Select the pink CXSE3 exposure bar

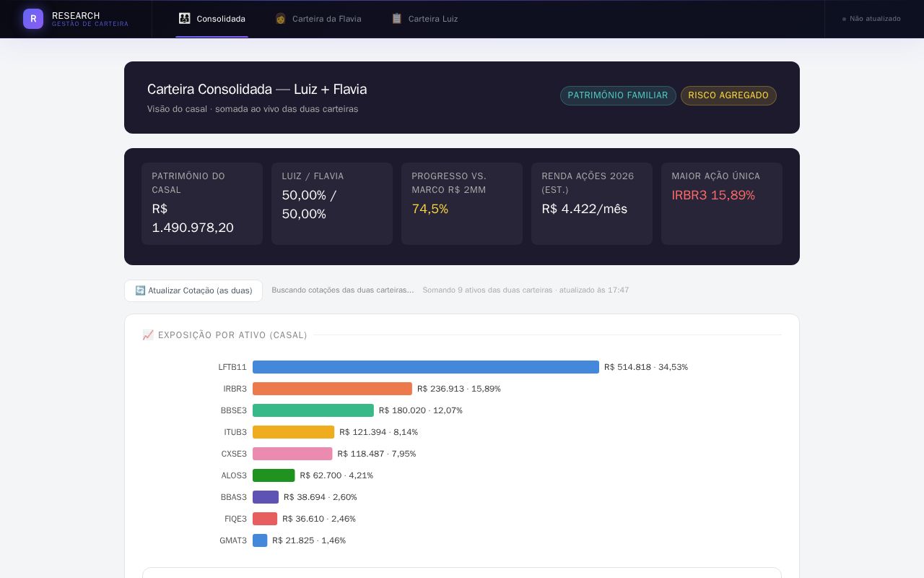pyautogui.click(x=292, y=454)
